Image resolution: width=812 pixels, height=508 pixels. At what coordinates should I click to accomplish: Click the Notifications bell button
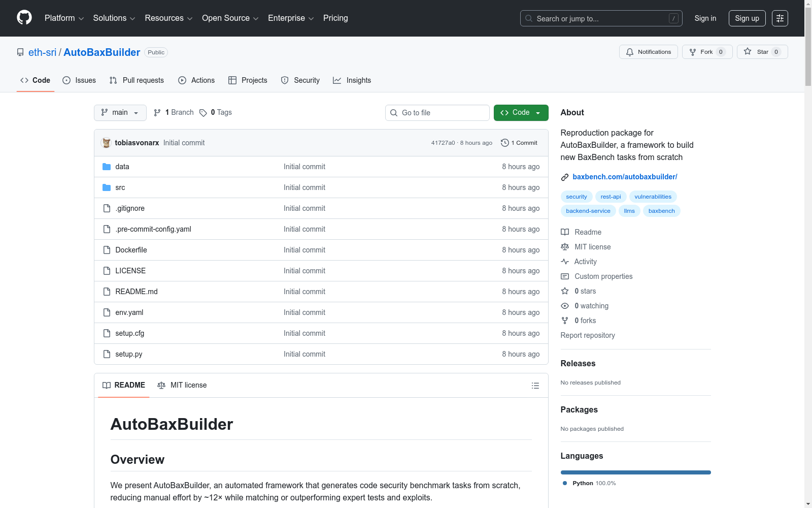coord(648,52)
